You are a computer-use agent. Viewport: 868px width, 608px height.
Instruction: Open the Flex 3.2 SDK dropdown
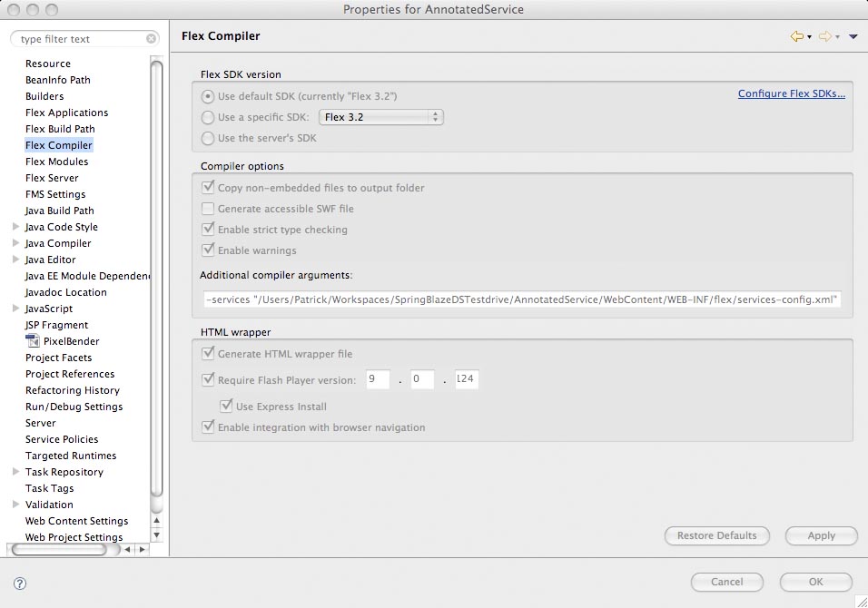click(380, 117)
